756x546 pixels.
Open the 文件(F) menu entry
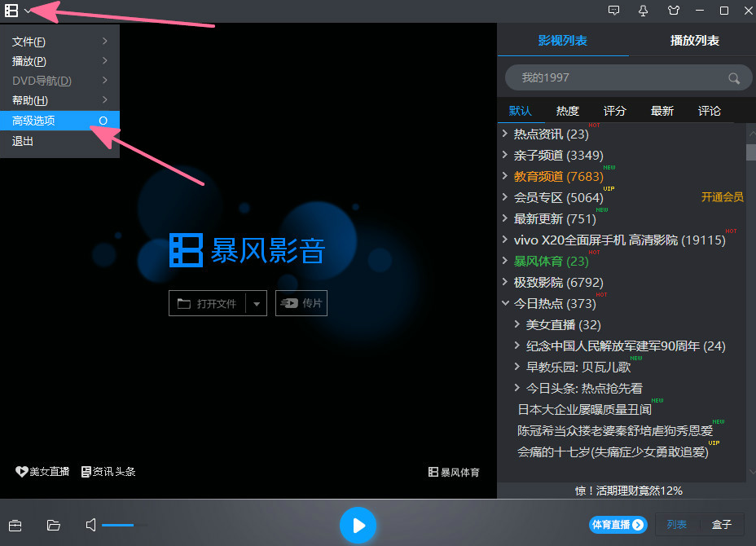point(59,42)
